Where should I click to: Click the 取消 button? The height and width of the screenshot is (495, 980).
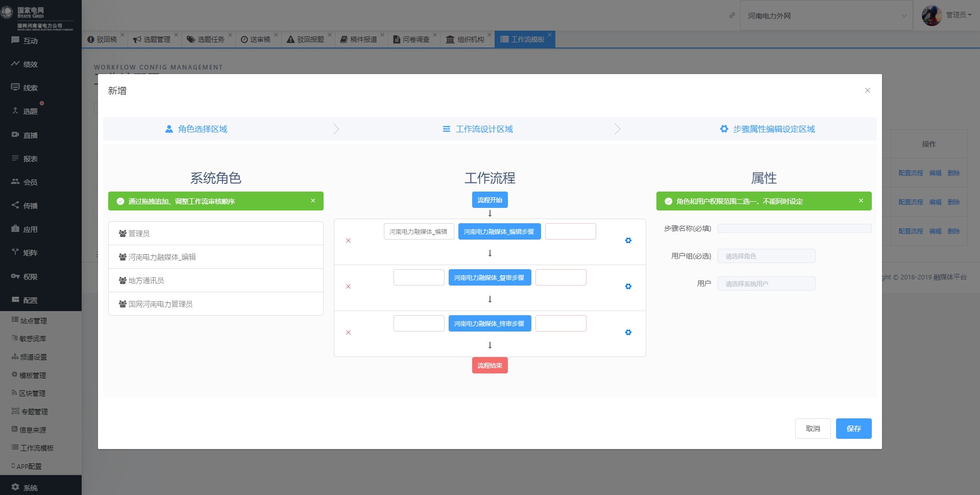[x=813, y=429]
